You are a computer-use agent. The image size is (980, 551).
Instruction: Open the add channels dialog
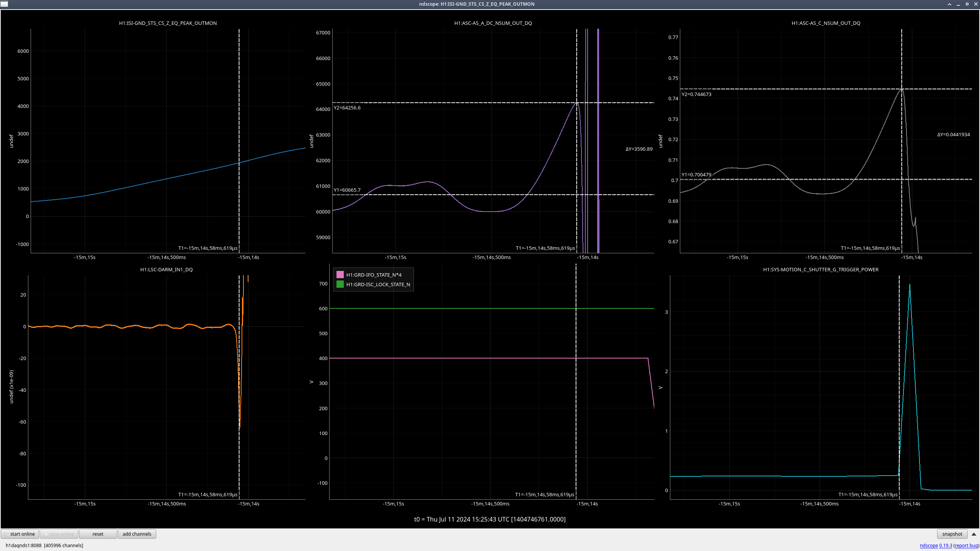137,534
